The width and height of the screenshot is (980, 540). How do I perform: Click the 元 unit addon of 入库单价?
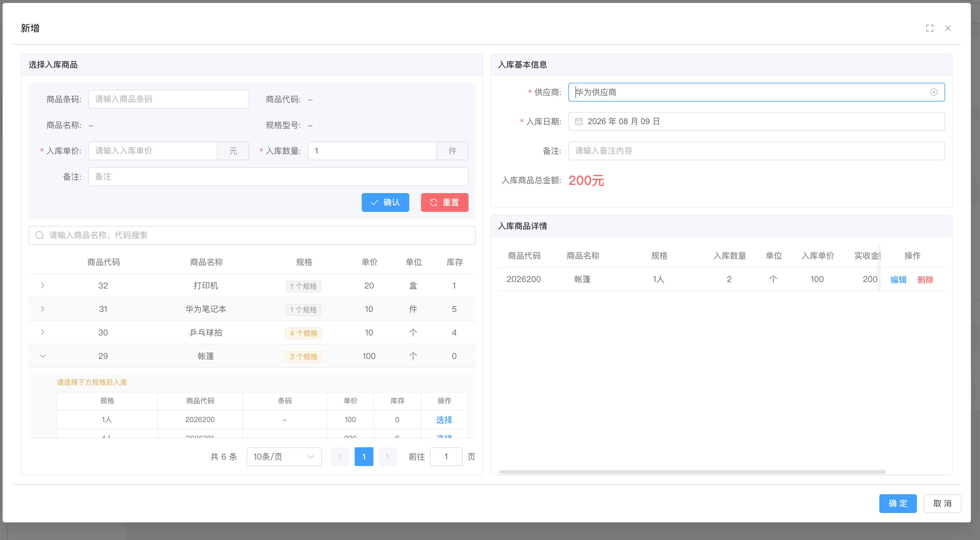coord(233,151)
